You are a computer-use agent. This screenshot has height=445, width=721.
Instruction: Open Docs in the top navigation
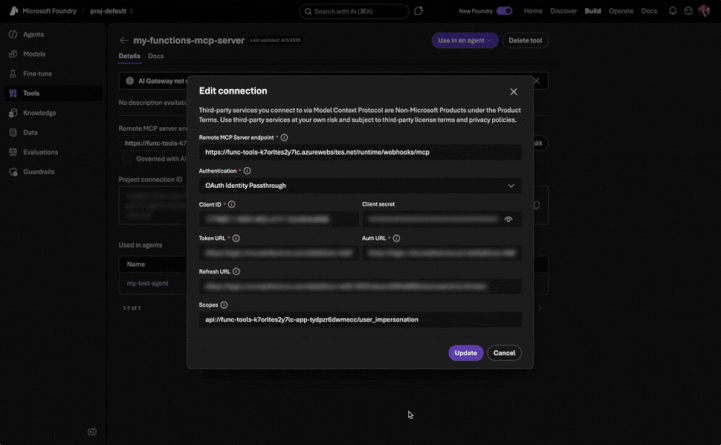[649, 11]
